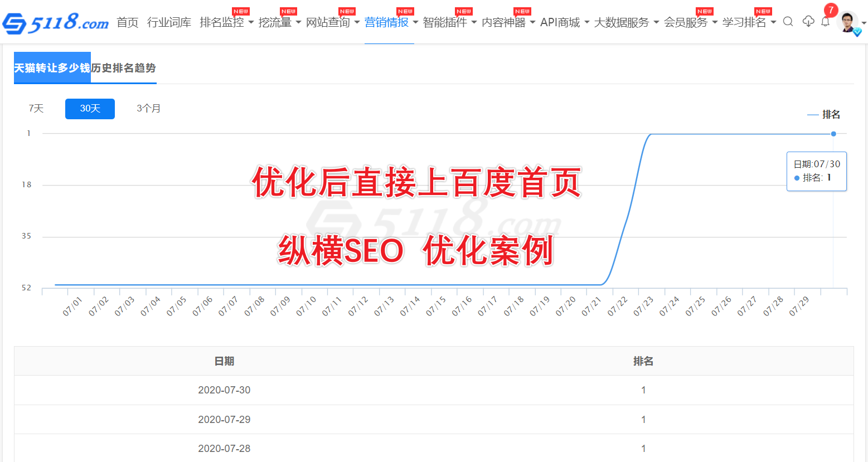This screenshot has height=462, width=868.
Task: Open the 行业词库 menu item
Action: [169, 22]
